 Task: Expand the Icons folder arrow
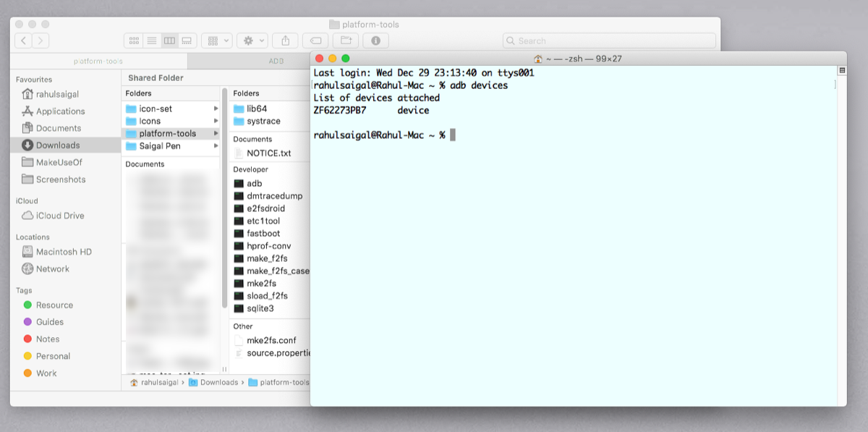(x=216, y=121)
